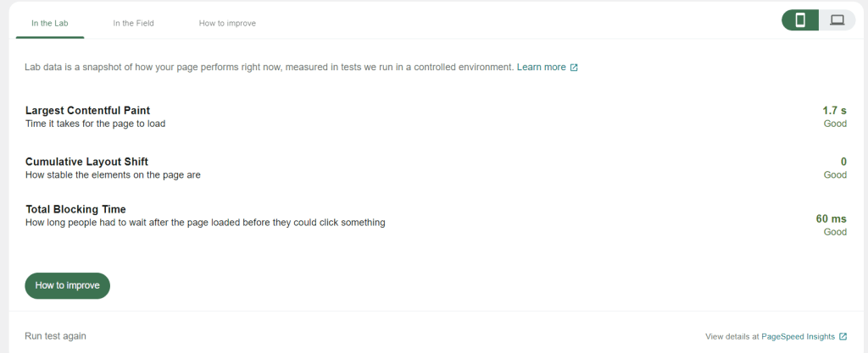This screenshot has width=868, height=353.
Task: Click the Total Blocking Time heading
Action: tap(75, 209)
